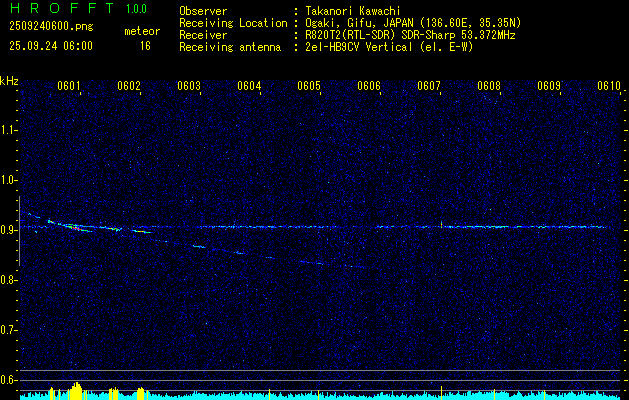Click the meteor label
The height and width of the screenshot is (400, 629).
click(142, 31)
